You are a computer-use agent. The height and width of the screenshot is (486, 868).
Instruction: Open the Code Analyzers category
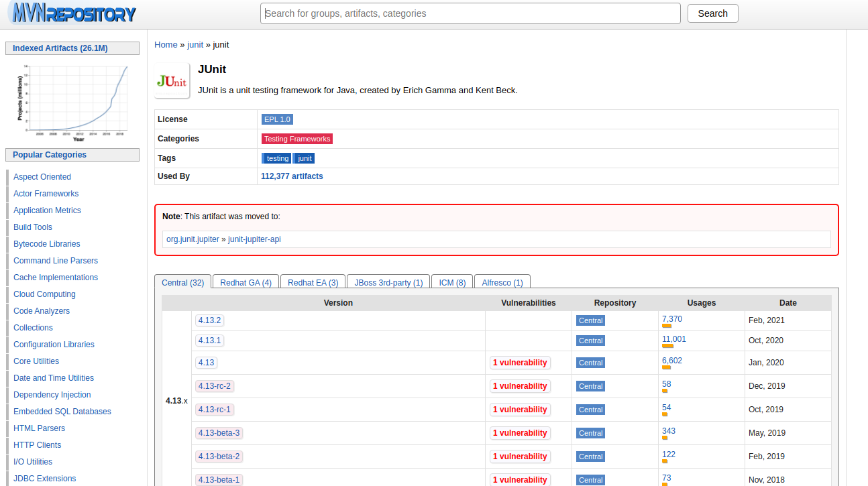[x=42, y=311]
